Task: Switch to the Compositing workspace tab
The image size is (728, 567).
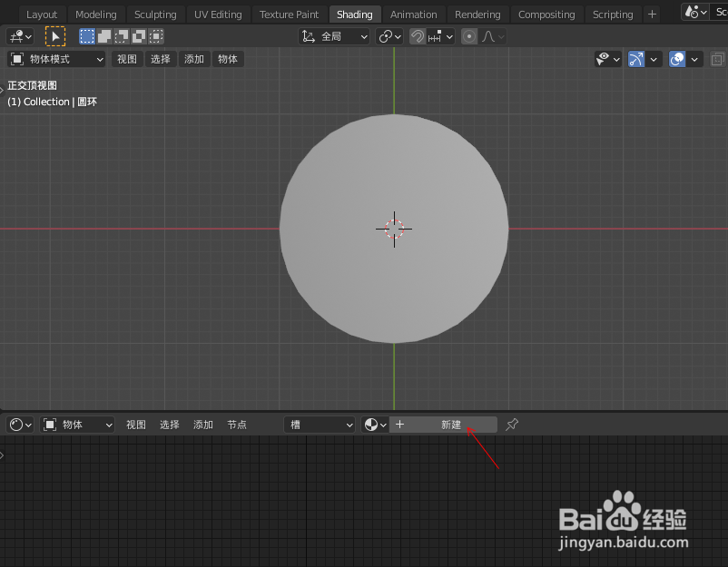Action: coord(546,15)
